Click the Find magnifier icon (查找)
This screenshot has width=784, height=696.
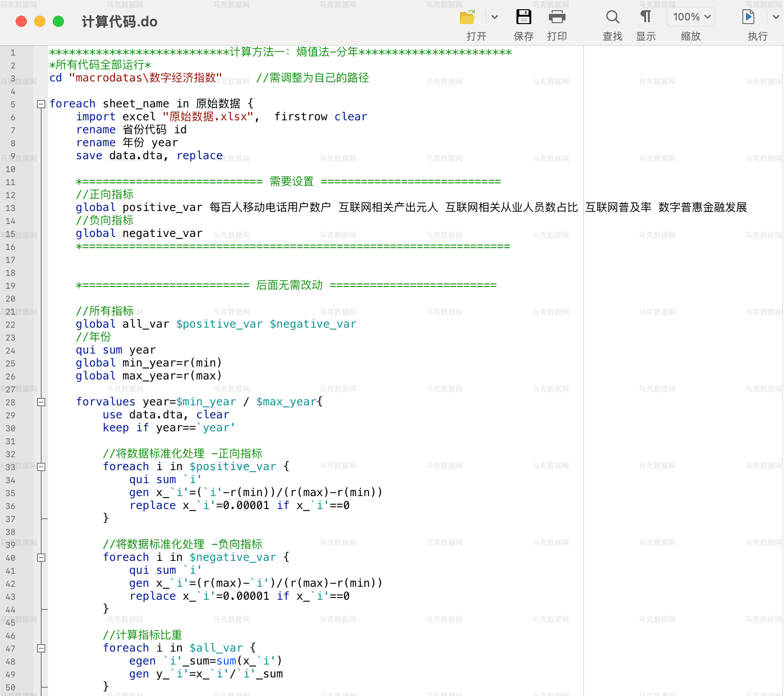[612, 17]
